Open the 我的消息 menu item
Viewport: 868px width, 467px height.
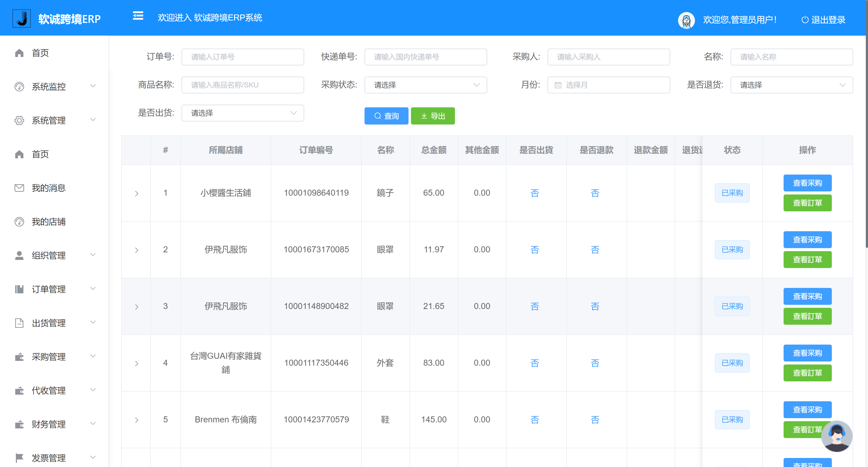point(55,188)
